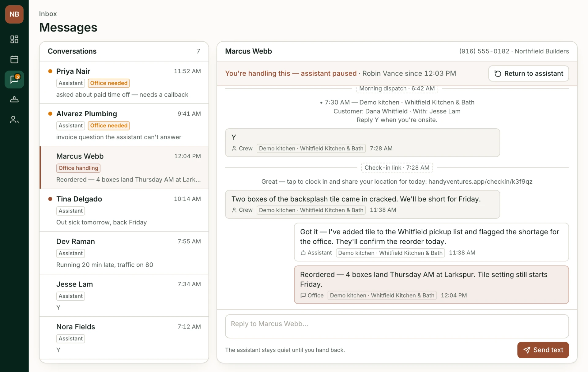Open the people contacts icon in sidebar

click(14, 120)
